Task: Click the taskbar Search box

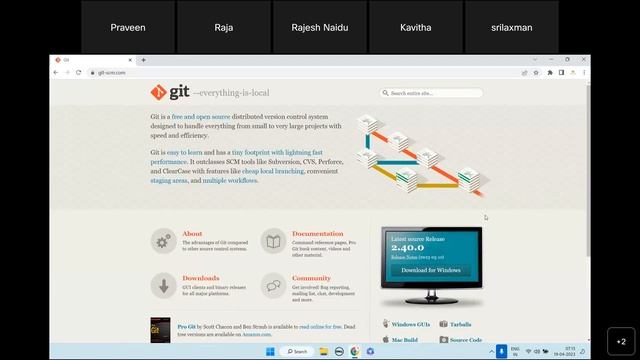Action: pyautogui.click(x=297, y=351)
